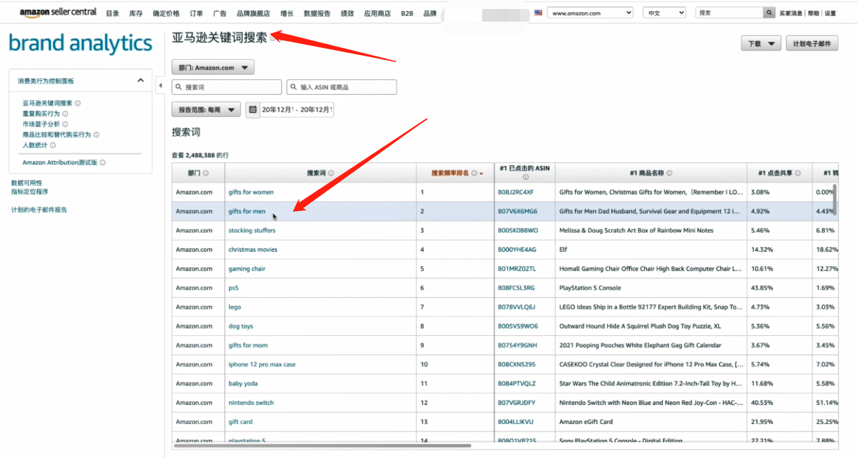The width and height of the screenshot is (868, 467).
Task: Click the horizontal scrollbar under the table
Action: click(322, 445)
